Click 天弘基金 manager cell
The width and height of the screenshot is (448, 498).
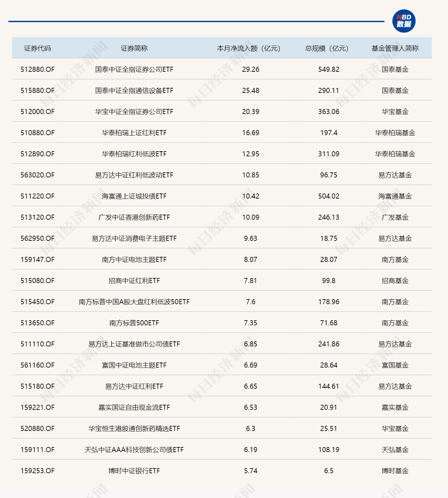(x=395, y=450)
